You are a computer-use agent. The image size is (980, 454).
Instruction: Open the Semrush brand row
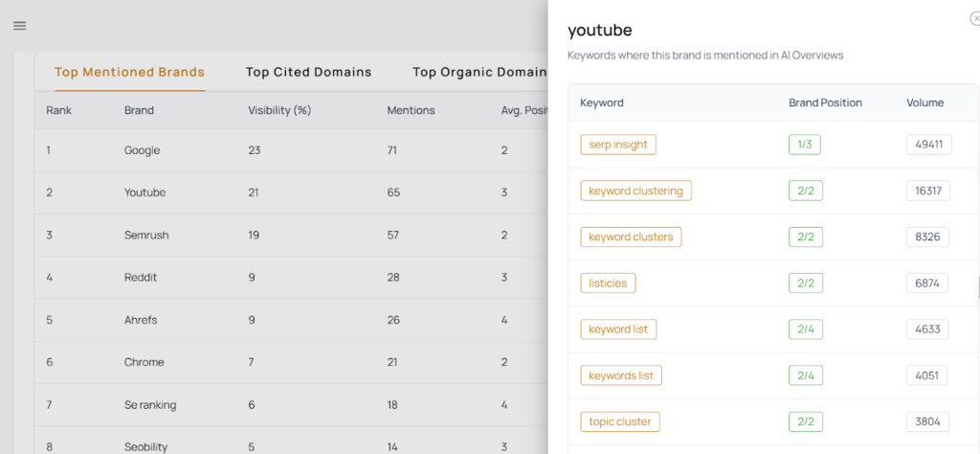145,235
